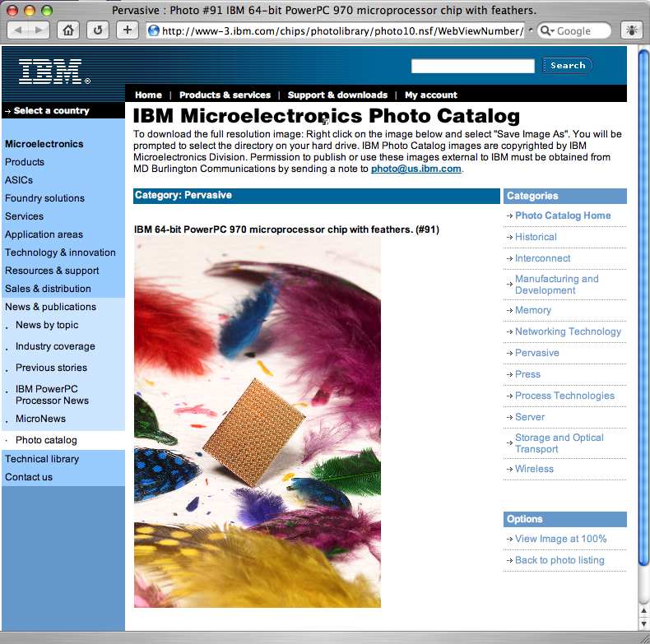The height and width of the screenshot is (644, 650).
Task: Click Back to photo listing option
Action: (x=559, y=560)
